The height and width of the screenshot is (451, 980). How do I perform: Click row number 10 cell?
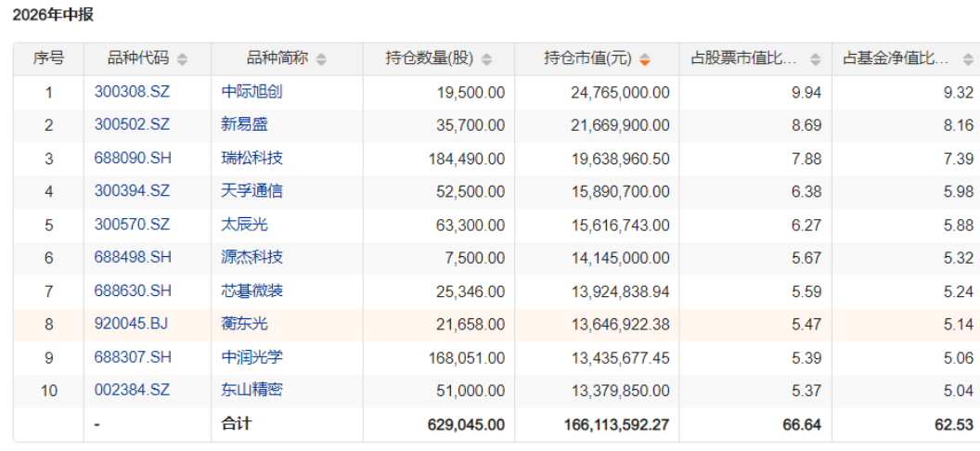coord(49,390)
